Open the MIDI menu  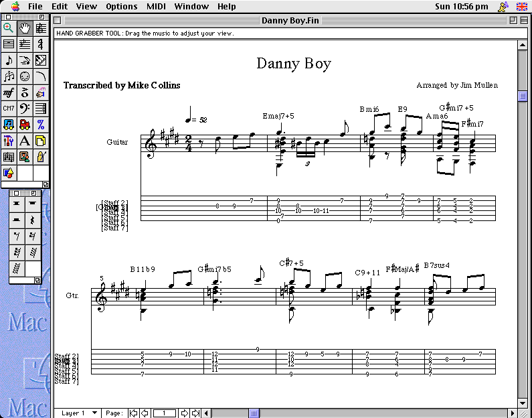coord(156,7)
